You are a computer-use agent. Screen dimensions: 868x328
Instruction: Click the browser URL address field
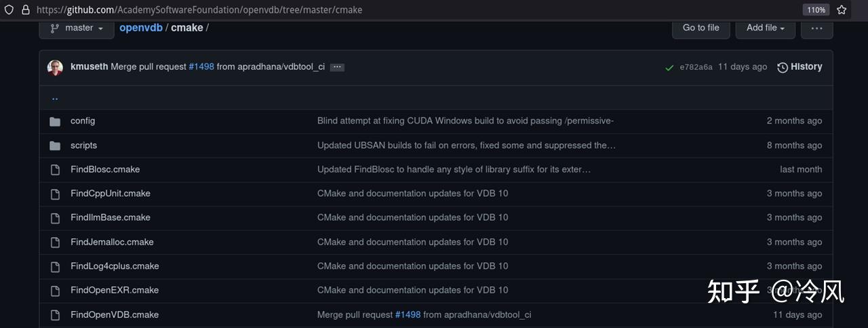(x=407, y=10)
